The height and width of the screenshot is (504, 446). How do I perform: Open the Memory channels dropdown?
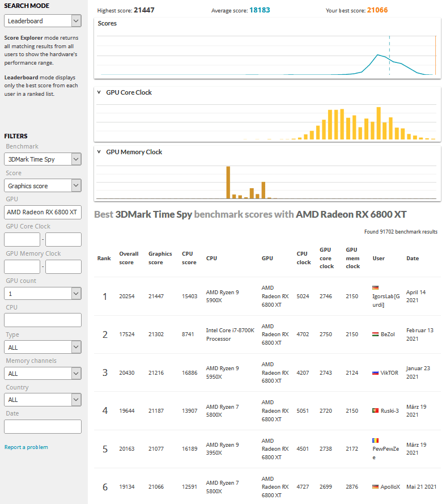pos(43,374)
